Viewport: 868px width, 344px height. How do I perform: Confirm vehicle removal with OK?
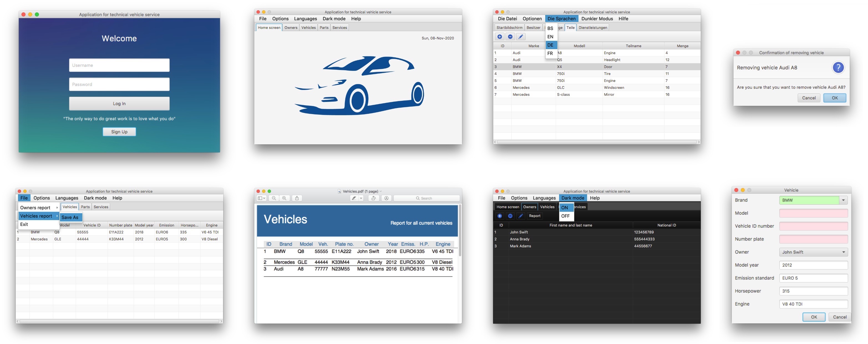pos(835,98)
